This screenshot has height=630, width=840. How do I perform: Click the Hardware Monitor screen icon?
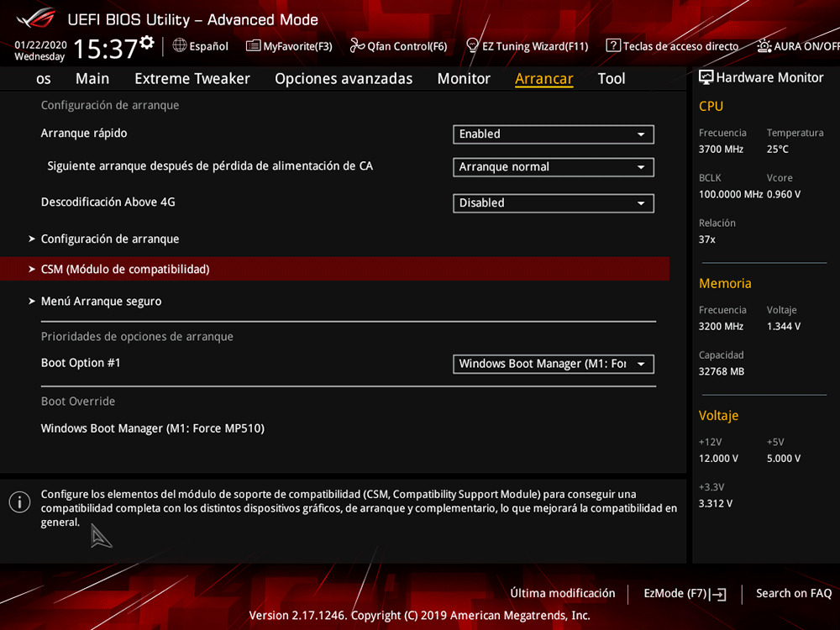coord(706,77)
